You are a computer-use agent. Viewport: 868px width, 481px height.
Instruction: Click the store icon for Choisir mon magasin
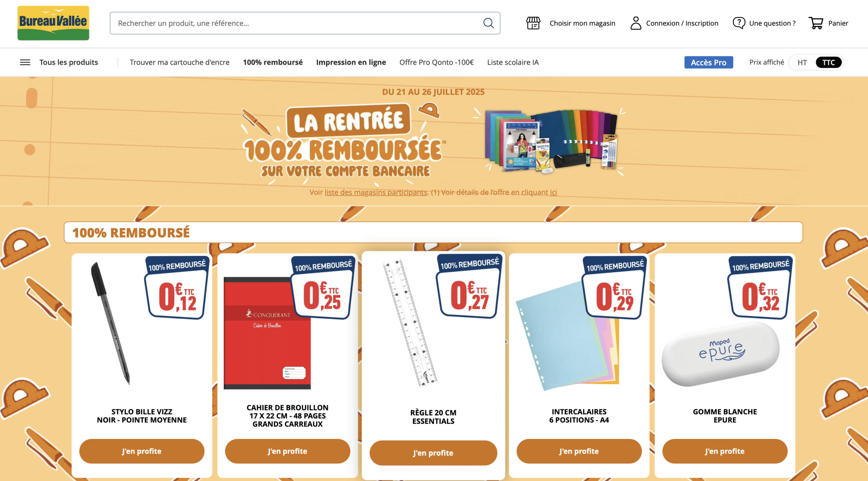(533, 23)
